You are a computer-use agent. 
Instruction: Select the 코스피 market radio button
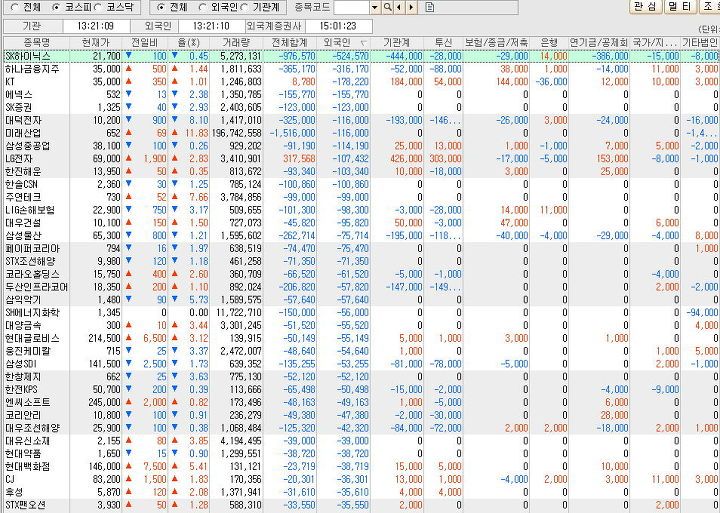click(57, 7)
